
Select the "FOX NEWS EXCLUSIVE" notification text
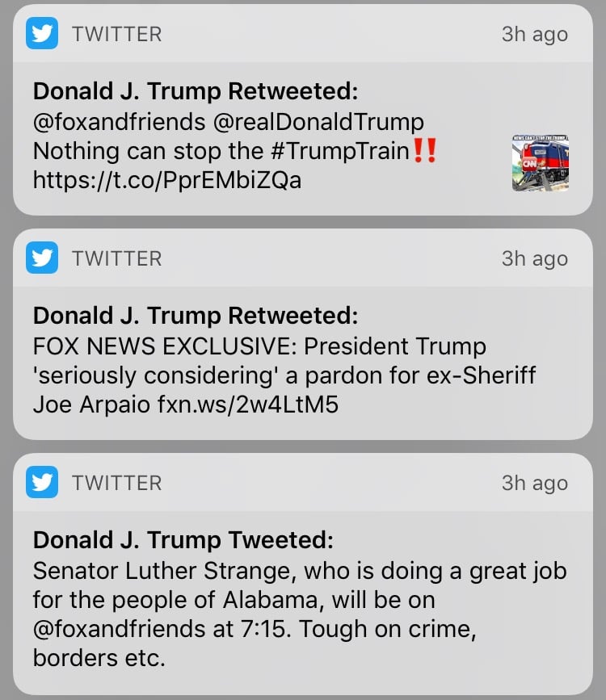259,347
